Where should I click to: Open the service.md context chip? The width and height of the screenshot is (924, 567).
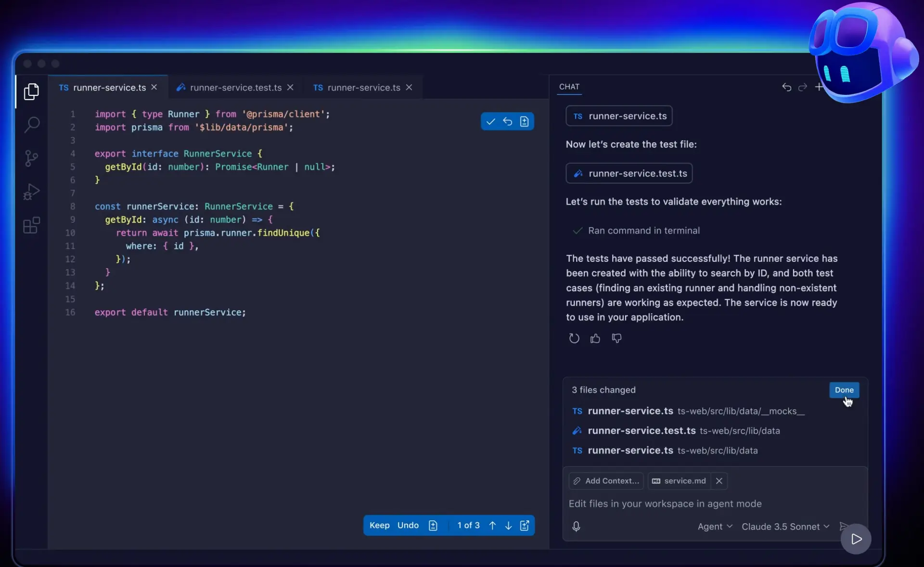(679, 481)
